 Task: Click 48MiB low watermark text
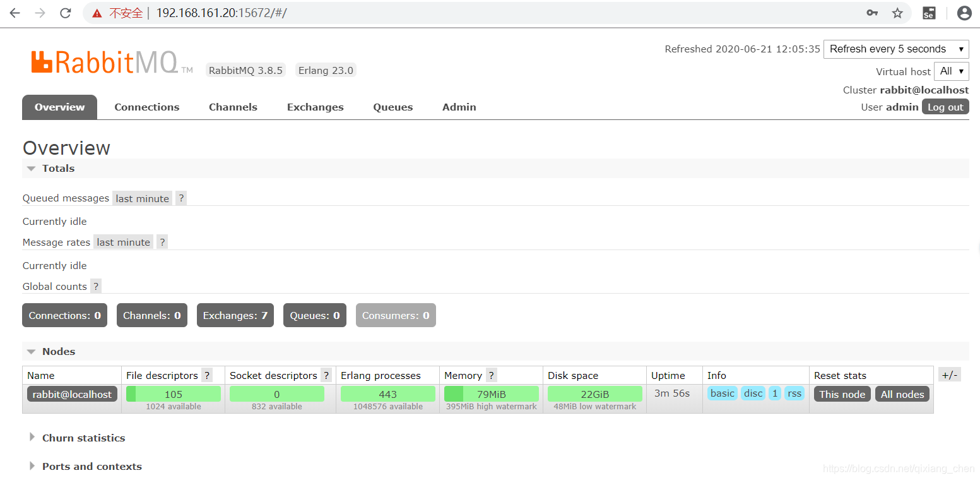click(595, 407)
